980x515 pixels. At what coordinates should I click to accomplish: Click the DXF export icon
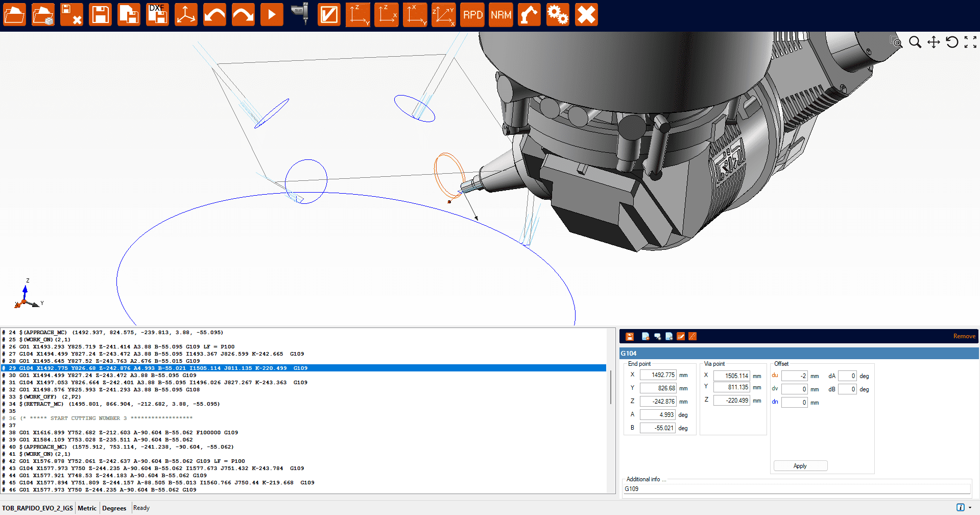point(157,15)
